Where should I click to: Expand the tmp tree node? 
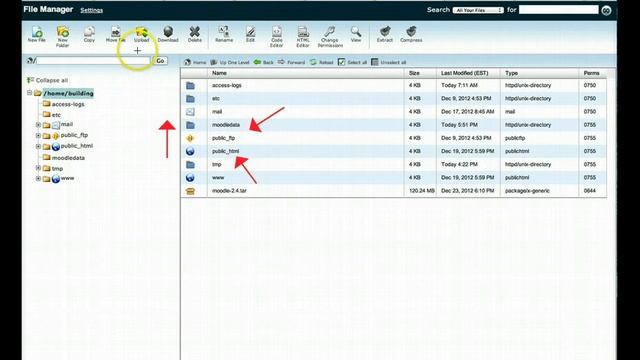point(38,168)
